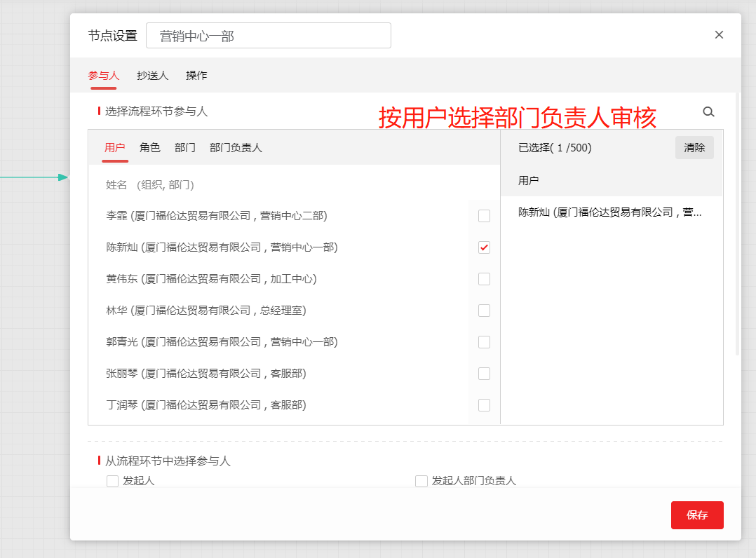The image size is (756, 558).
Task: Switch to the 抄送人 tab
Action: (152, 75)
